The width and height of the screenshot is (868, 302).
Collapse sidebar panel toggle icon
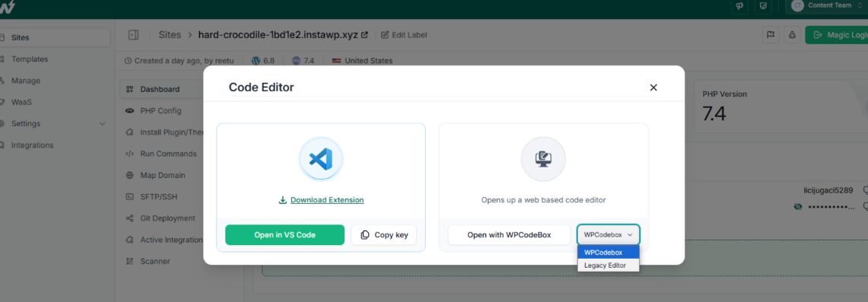[x=133, y=35]
